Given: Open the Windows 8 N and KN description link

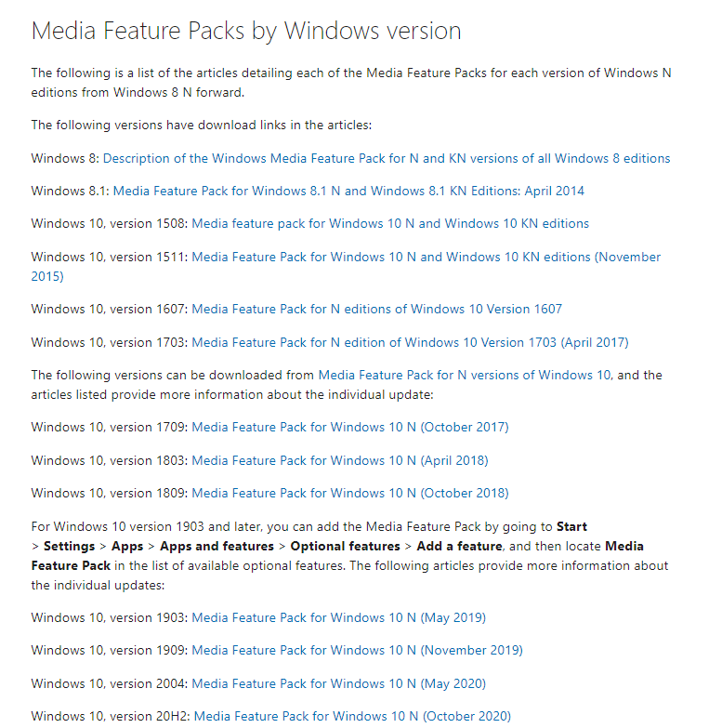Looking at the screenshot, I should pos(386,158).
